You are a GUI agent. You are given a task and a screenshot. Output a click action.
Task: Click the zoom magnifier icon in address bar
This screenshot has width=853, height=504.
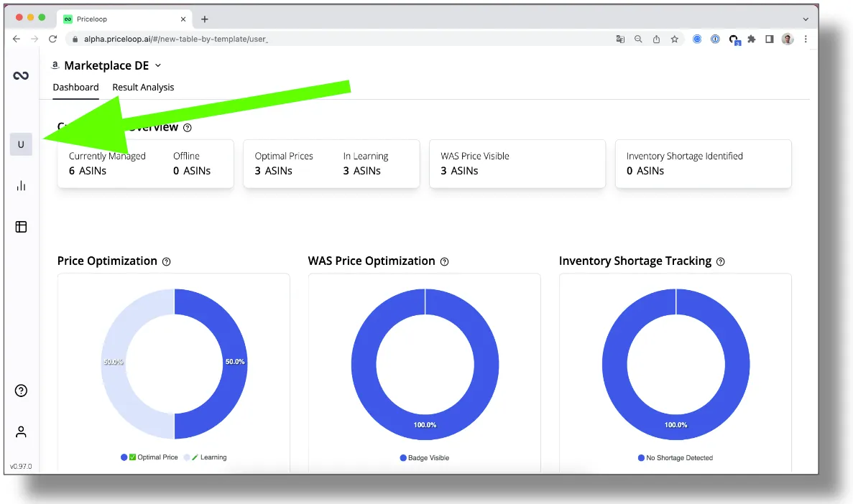638,39
